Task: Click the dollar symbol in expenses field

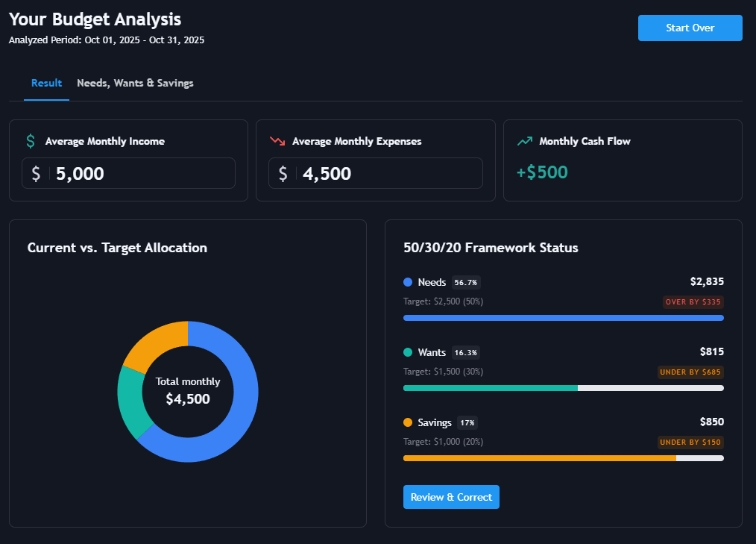Action: pos(283,174)
